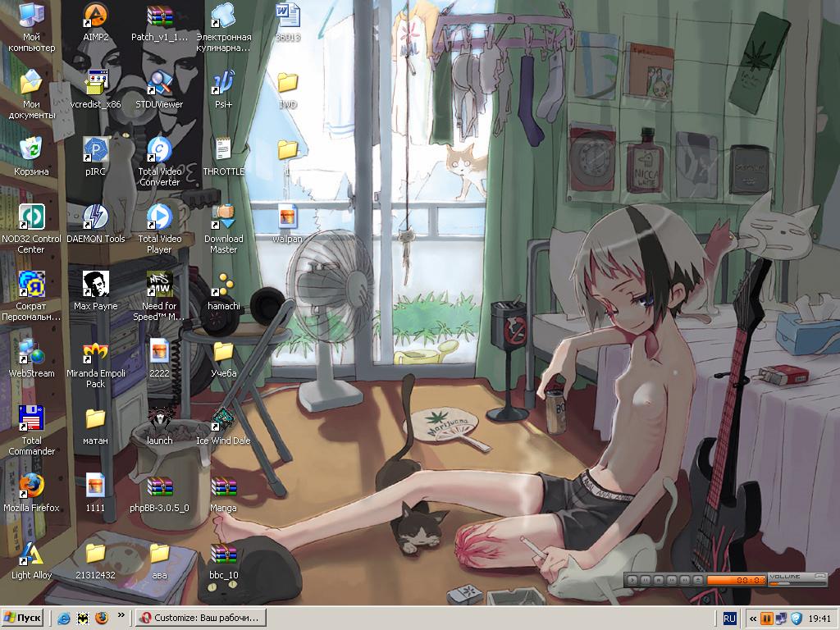Open the RU language indicator
This screenshot has width=840, height=630.
coord(729,619)
